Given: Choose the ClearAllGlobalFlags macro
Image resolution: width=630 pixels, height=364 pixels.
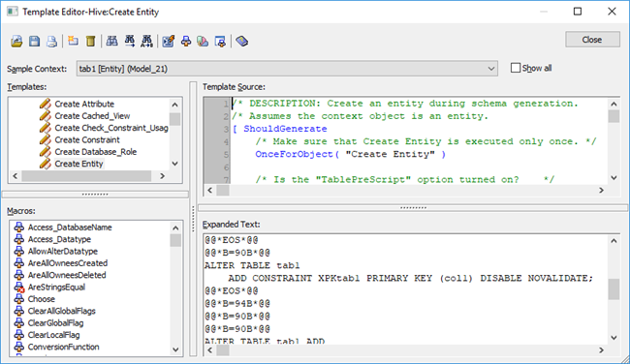Looking at the screenshot, I should click(61, 311).
